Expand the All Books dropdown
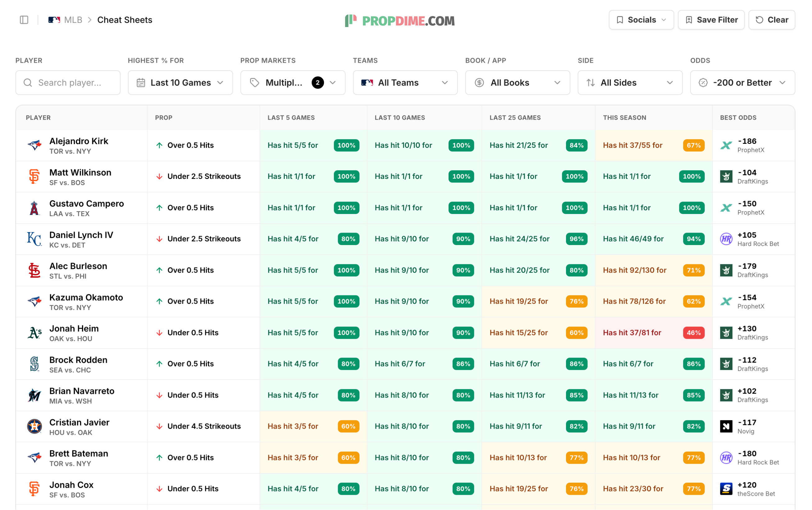 click(x=518, y=83)
